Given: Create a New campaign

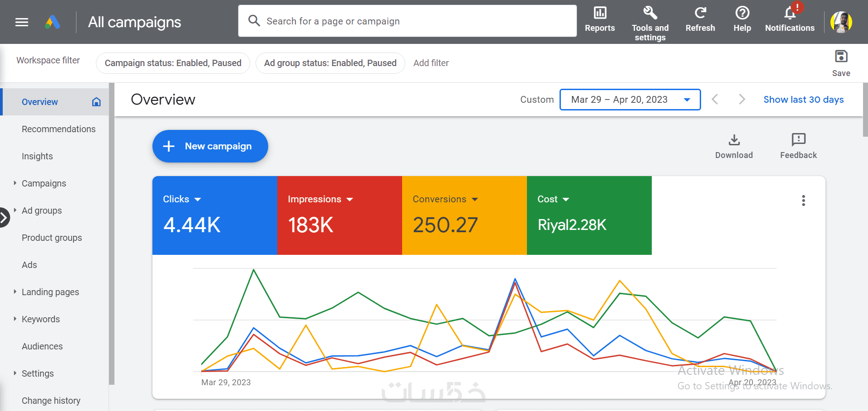Looking at the screenshot, I should (210, 146).
